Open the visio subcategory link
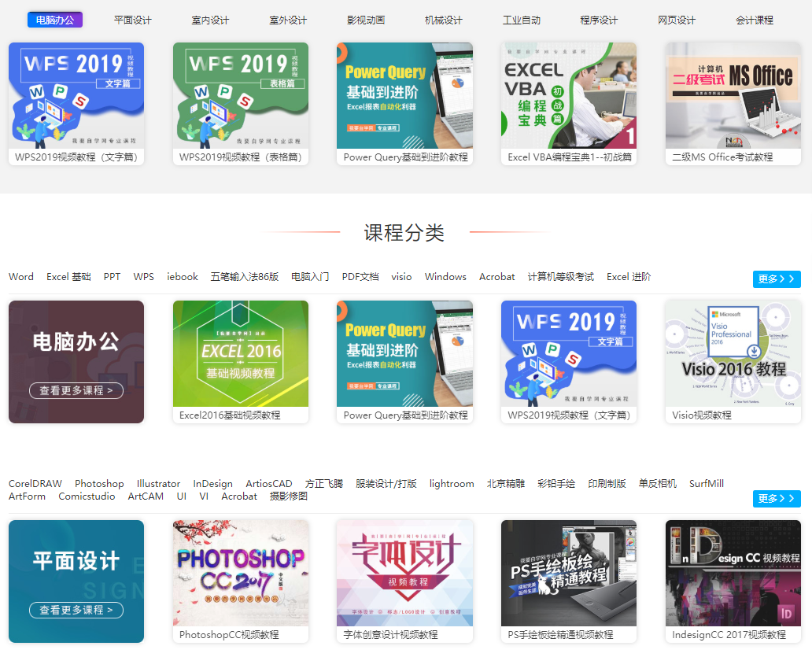The image size is (812, 657). click(x=401, y=276)
